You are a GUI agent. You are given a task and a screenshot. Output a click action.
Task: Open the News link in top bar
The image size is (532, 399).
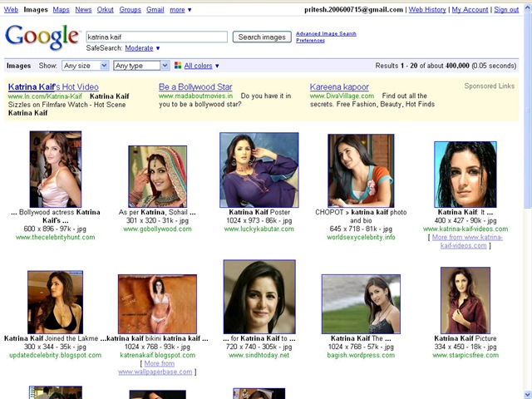click(83, 10)
